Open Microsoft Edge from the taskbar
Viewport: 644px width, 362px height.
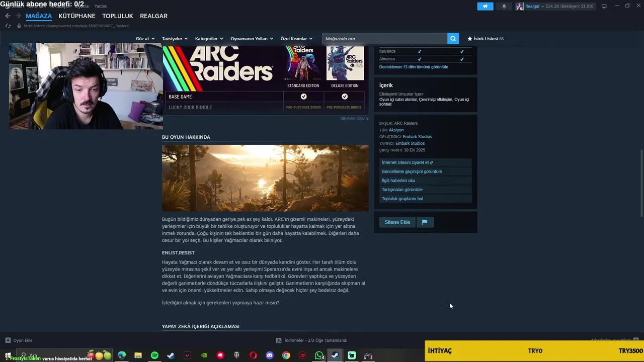122,355
